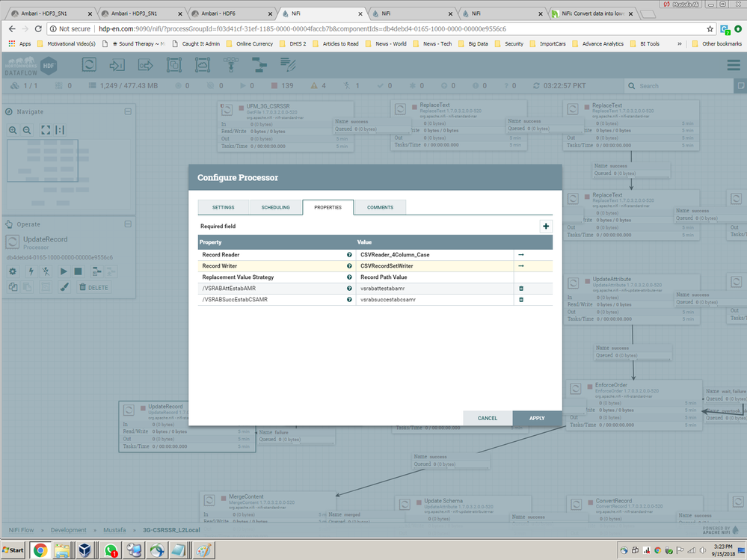Screen dimensions: 747x560
Task: Open the Settings tab
Action: [224, 208]
